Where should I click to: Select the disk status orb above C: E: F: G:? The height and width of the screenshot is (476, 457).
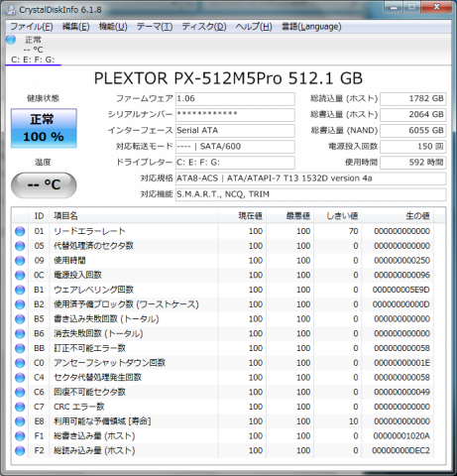click(x=11, y=40)
